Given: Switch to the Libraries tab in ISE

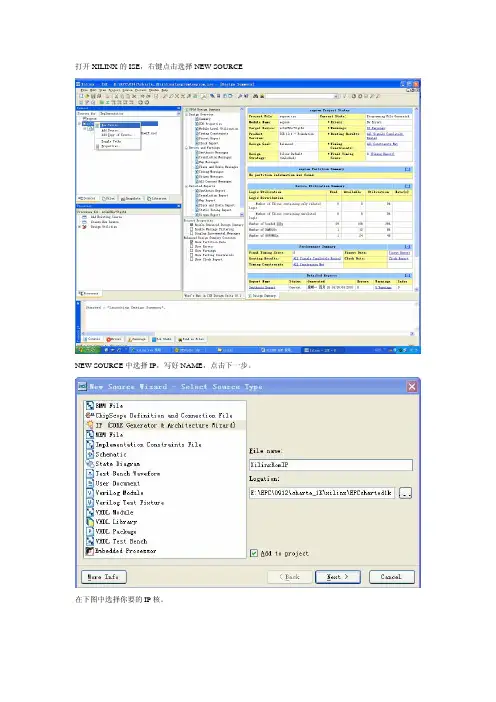Looking at the screenshot, I should 157,198.
